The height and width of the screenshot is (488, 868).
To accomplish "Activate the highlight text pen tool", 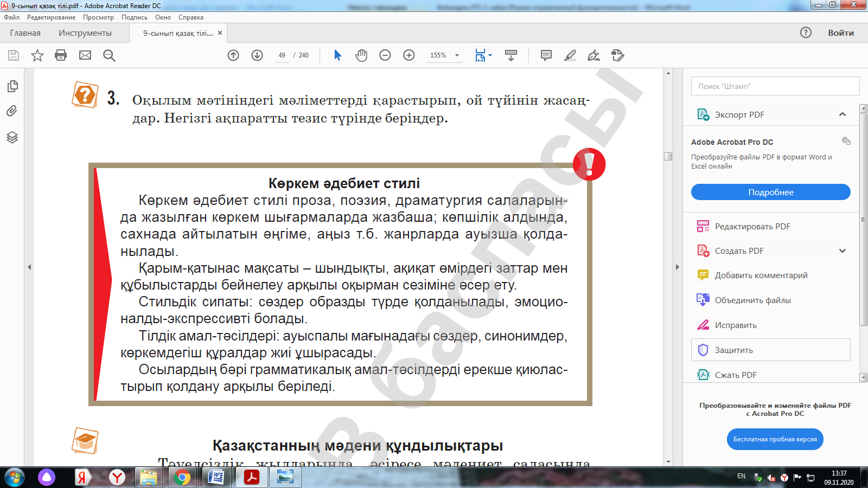I will [x=570, y=55].
